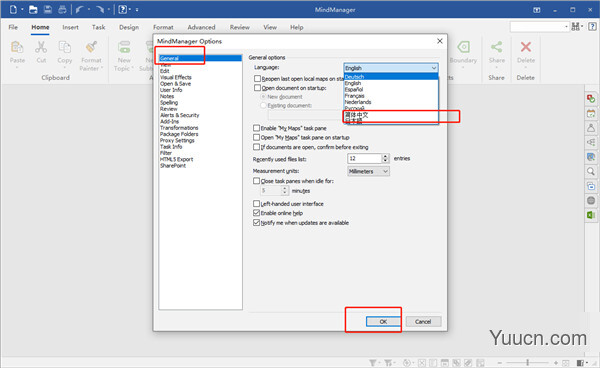Image resolution: width=600 pixels, height=368 pixels.
Task: Select Alerts & Security in options category list
Action: click(x=179, y=115)
